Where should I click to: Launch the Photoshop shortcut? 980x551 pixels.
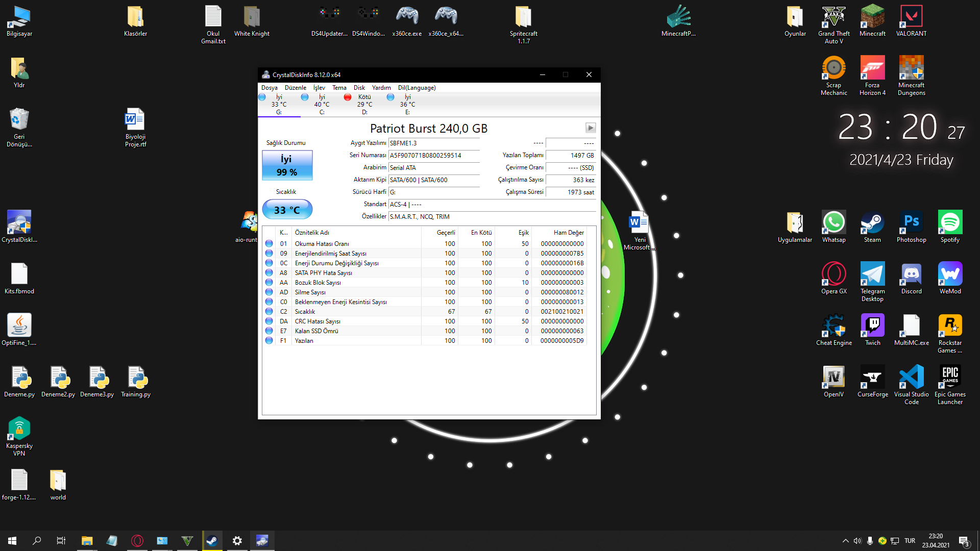[911, 227]
